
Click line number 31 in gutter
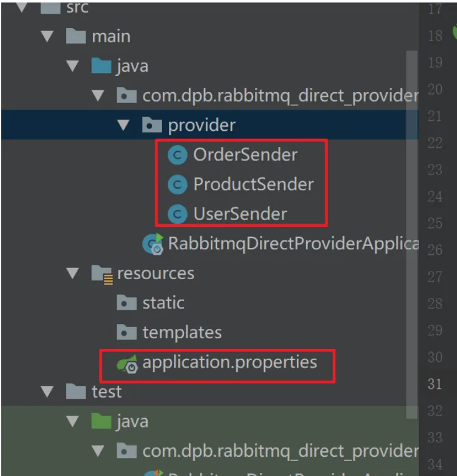click(x=435, y=384)
